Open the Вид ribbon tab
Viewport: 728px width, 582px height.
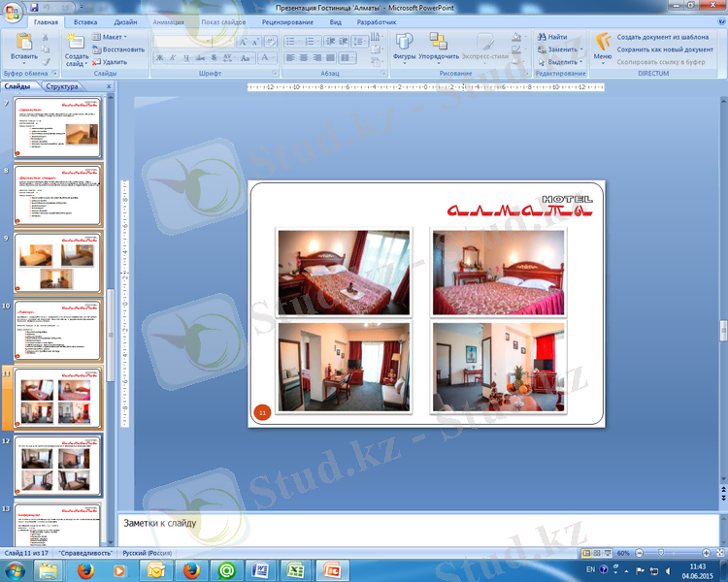335,21
